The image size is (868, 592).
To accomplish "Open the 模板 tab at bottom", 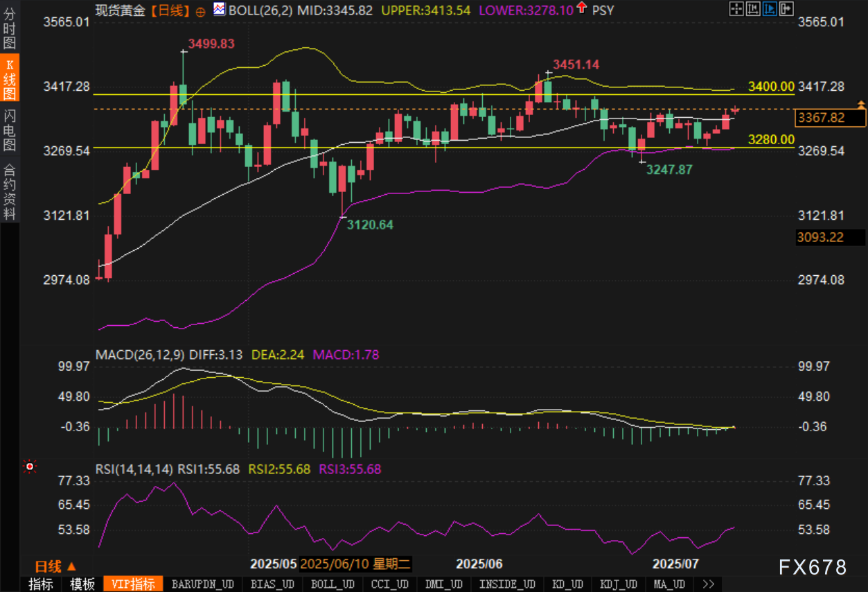I will 82,584.
